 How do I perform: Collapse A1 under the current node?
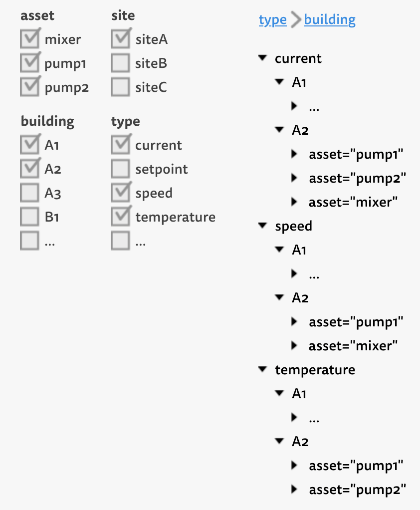279,82
